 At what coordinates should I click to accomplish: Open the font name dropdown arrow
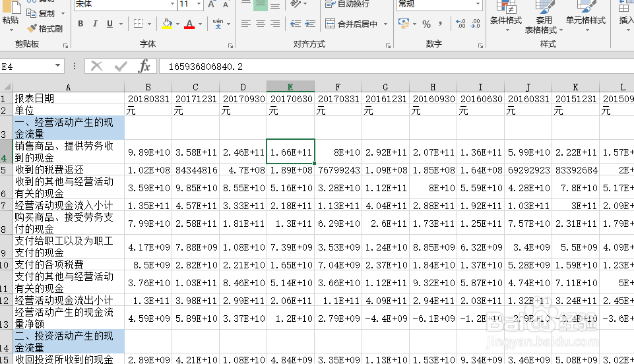point(173,4)
